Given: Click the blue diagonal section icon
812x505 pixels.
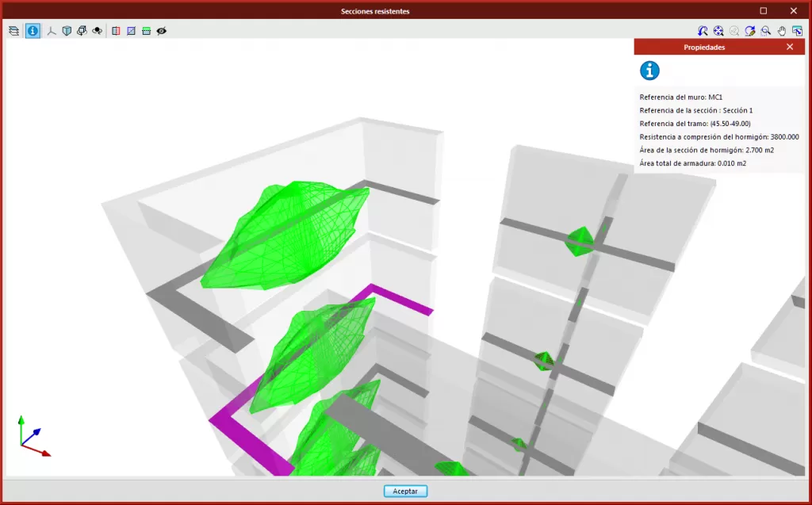Looking at the screenshot, I should 132,31.
